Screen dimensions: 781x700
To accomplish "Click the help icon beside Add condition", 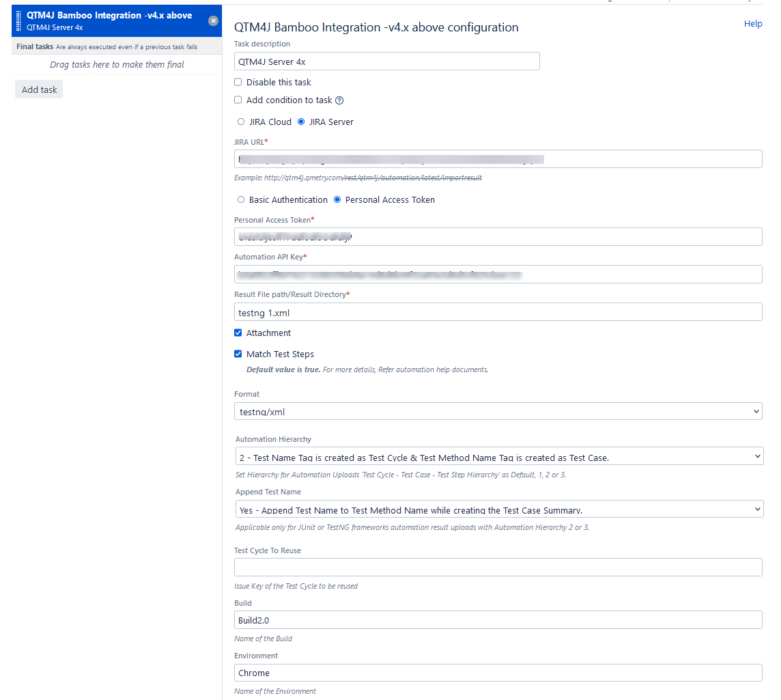I will pyautogui.click(x=339, y=100).
